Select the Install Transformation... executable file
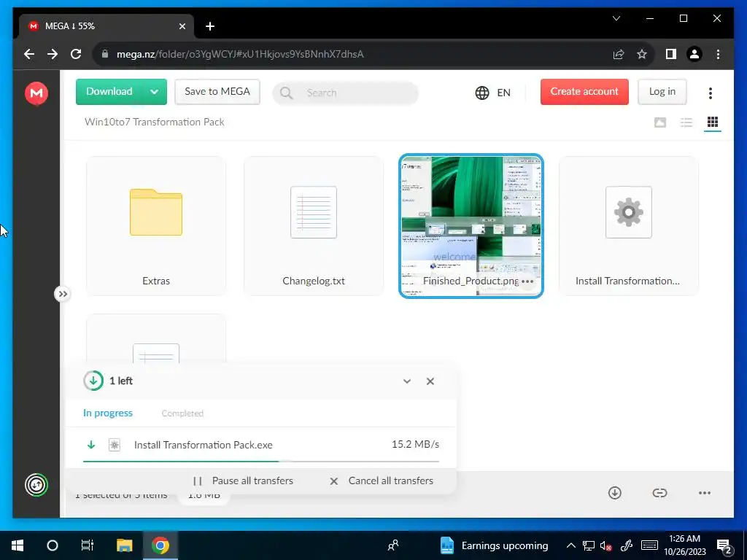 (628, 226)
